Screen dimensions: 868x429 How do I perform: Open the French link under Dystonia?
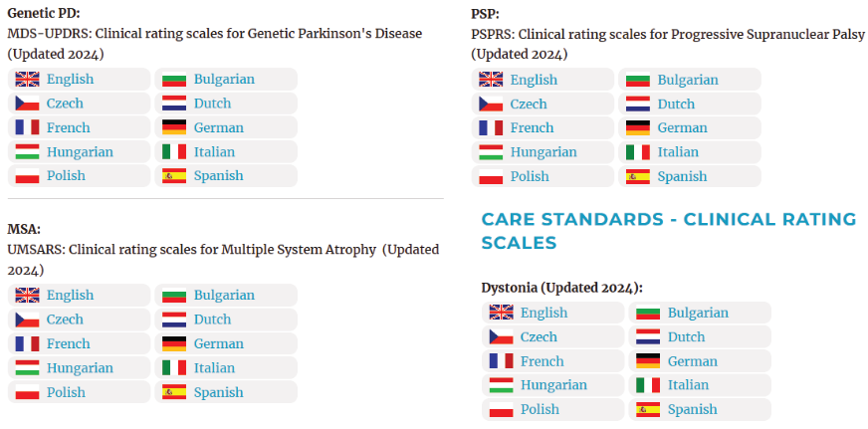tap(542, 361)
